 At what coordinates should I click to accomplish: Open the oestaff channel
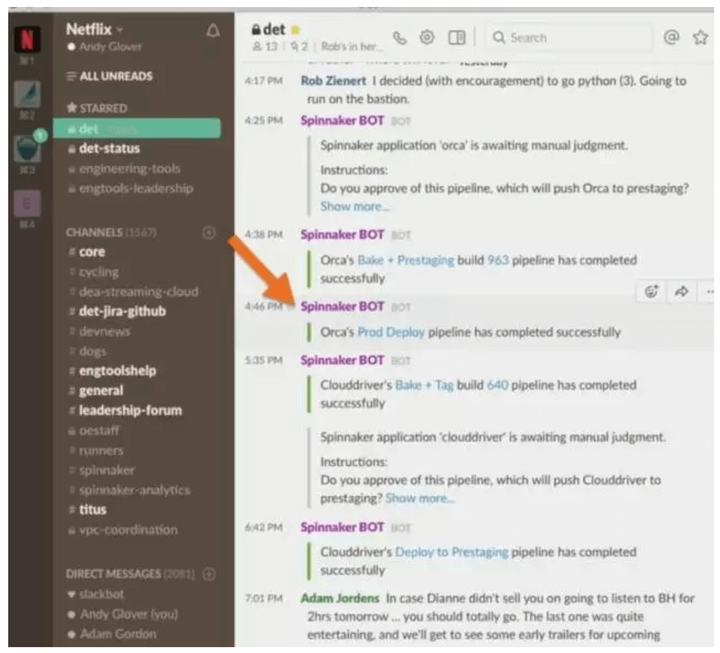(94, 431)
